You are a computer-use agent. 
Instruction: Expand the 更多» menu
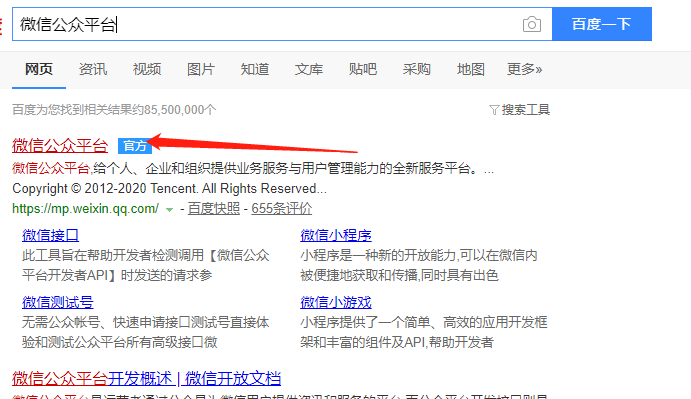tap(524, 69)
